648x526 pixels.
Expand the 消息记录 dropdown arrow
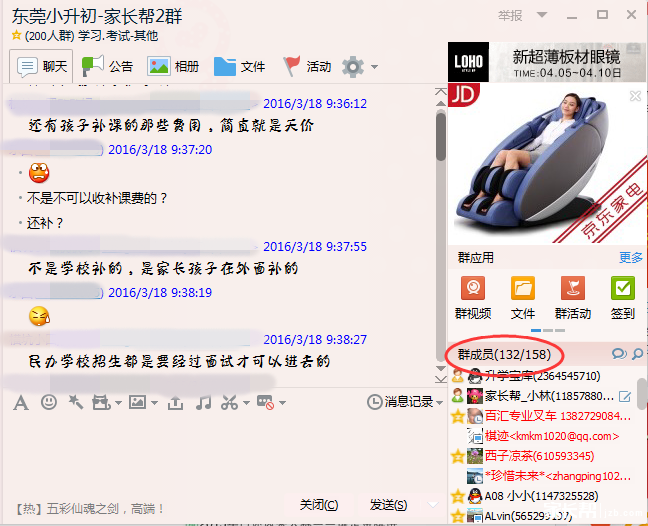(439, 402)
